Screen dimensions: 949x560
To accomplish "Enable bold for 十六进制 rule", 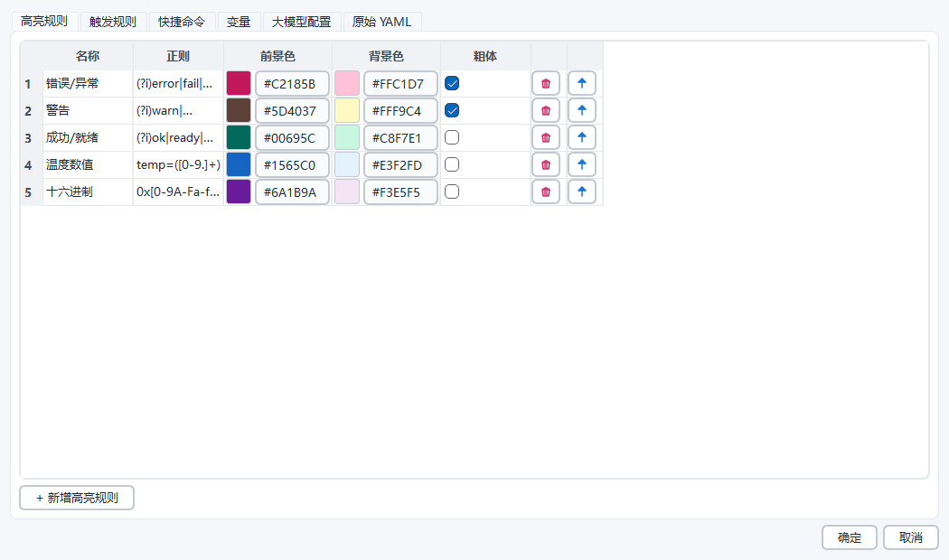I will [452, 191].
